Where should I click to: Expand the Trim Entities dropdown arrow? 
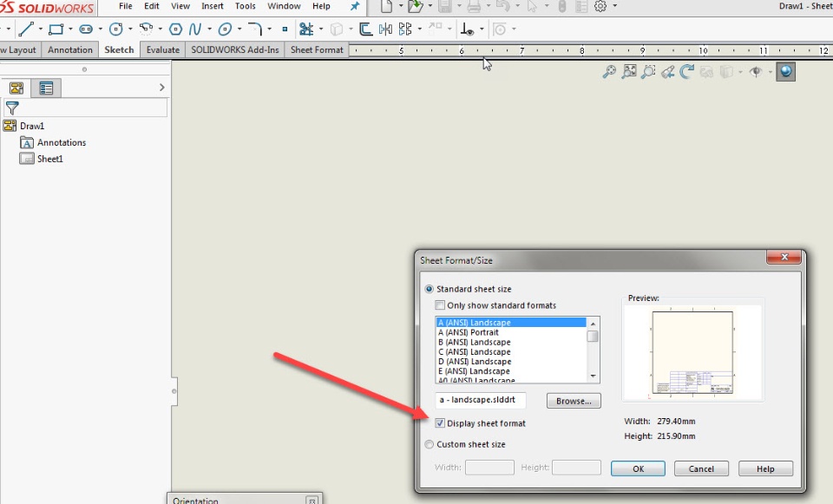(321, 29)
